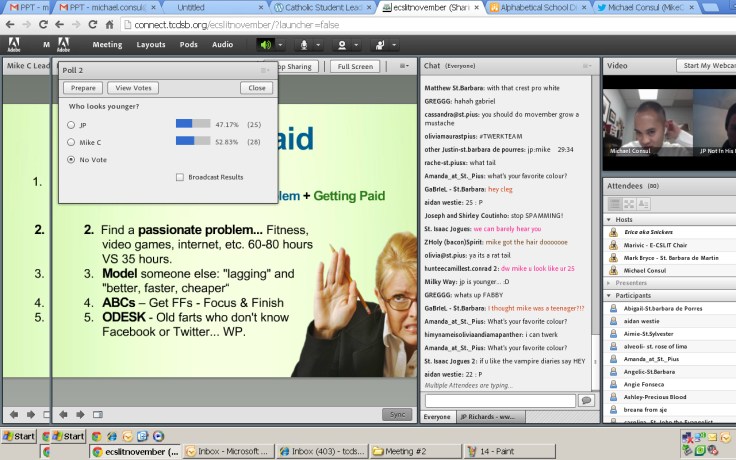Open dropdown arrow next to speaker icon

(x=280, y=45)
